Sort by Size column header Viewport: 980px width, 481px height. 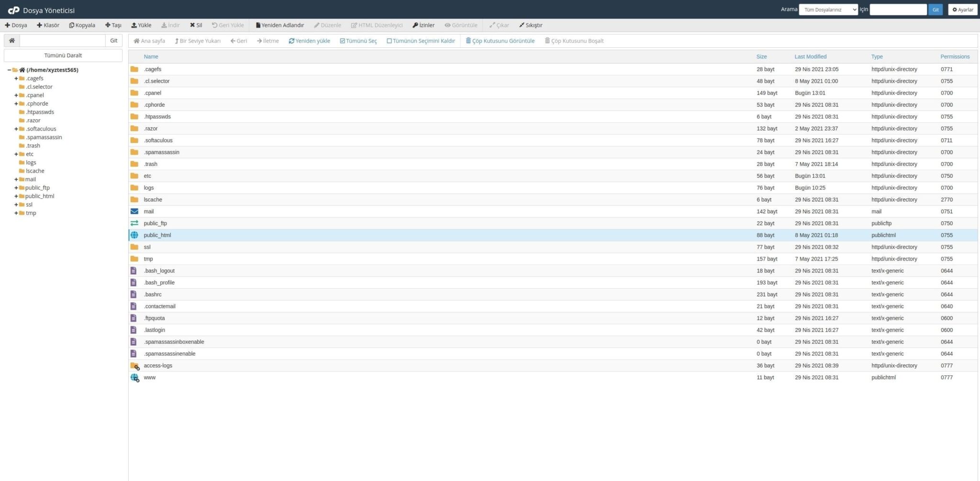point(761,56)
